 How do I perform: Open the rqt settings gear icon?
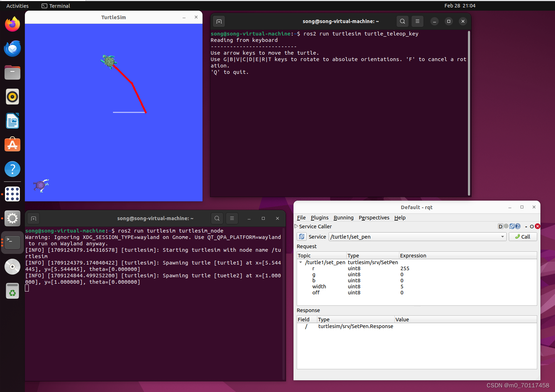click(x=506, y=226)
